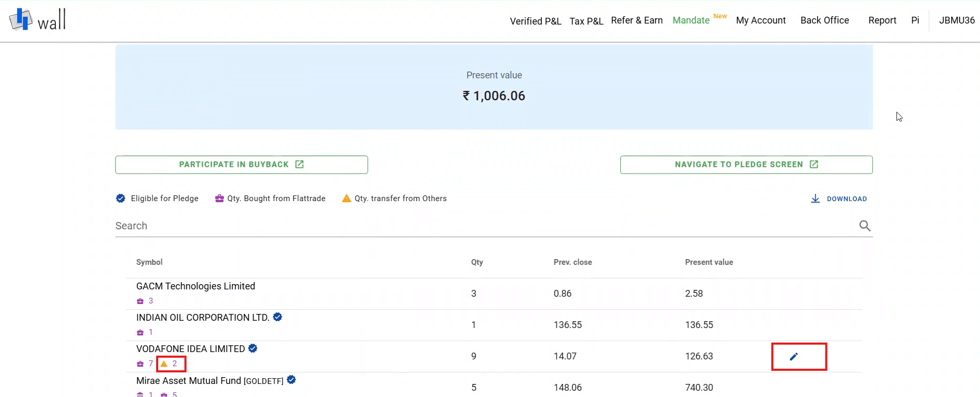The image size is (980, 397).
Task: Select the Mirae Asset Mutual Fund [GOLDETF] name
Action: pos(210,381)
